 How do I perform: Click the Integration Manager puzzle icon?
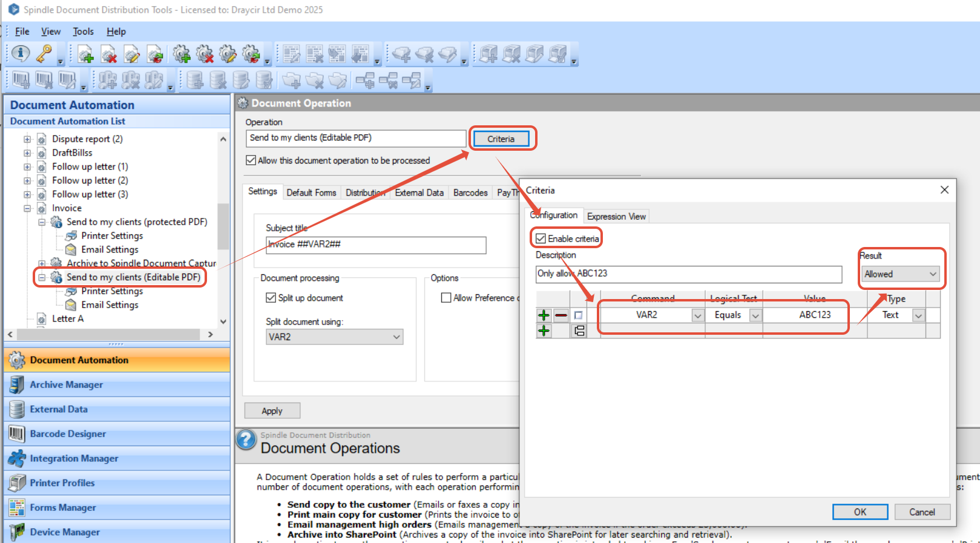point(17,458)
